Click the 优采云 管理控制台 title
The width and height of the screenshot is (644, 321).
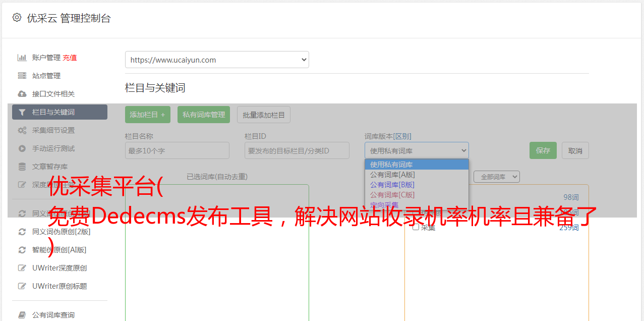click(69, 18)
